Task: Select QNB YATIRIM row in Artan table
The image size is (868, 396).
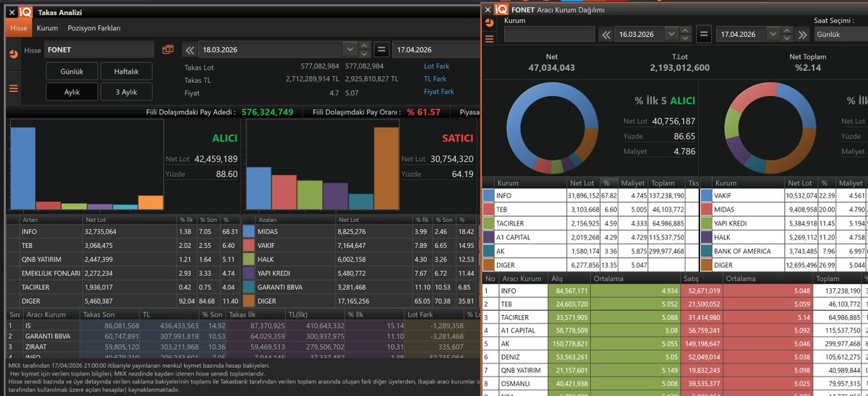Action: coord(123,259)
